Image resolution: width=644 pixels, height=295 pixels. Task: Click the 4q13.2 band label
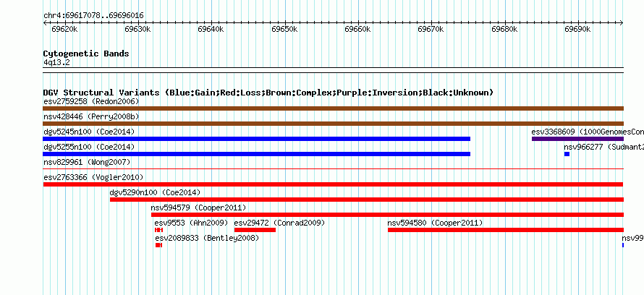coord(56,62)
